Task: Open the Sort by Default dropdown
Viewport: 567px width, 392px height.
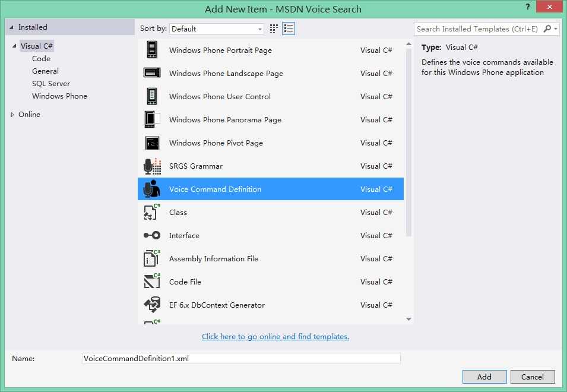Action: [x=216, y=29]
